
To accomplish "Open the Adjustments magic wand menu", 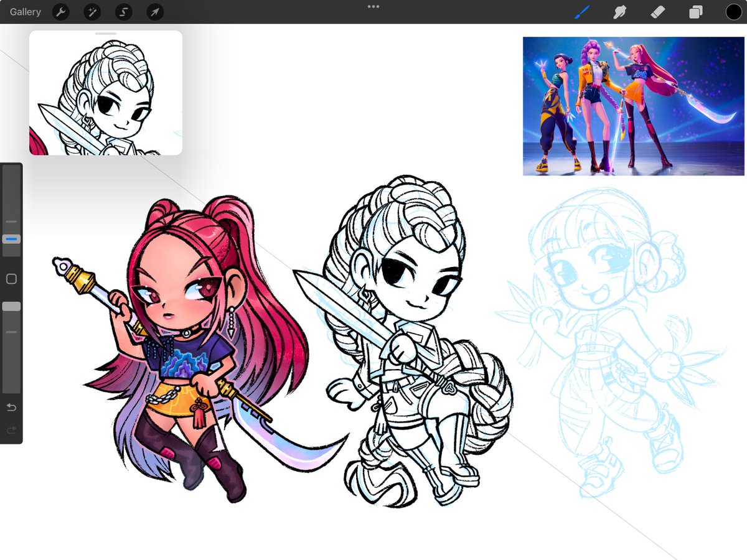I will coord(92,12).
